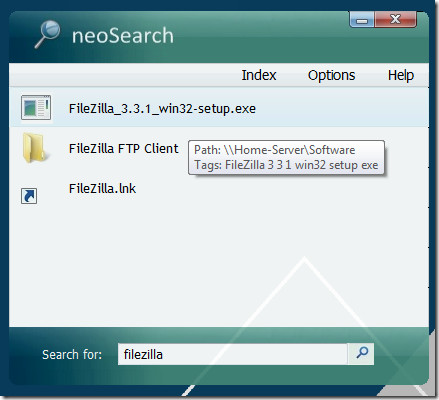Minimize the neoSearch window
Viewport: 439px width, 400px height.
point(362,21)
